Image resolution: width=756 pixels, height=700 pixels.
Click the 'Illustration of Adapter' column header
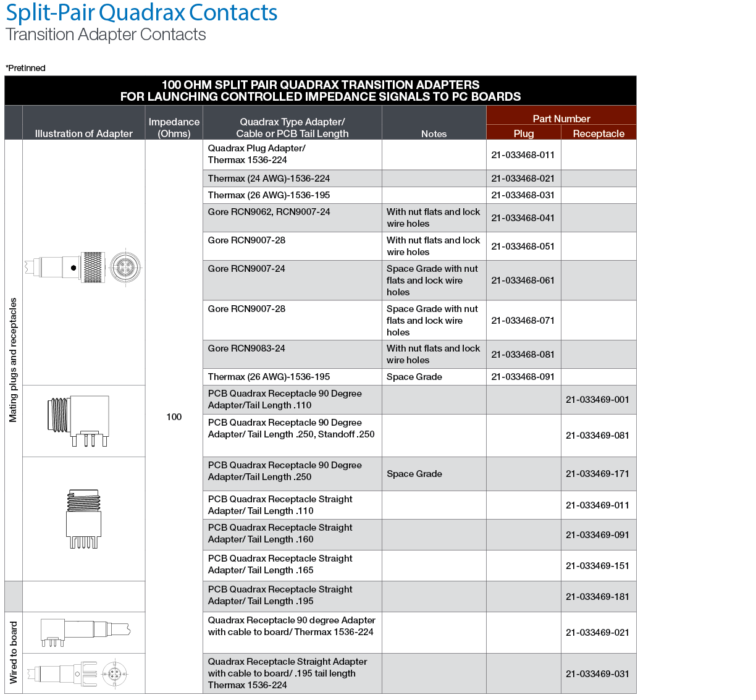pos(84,133)
